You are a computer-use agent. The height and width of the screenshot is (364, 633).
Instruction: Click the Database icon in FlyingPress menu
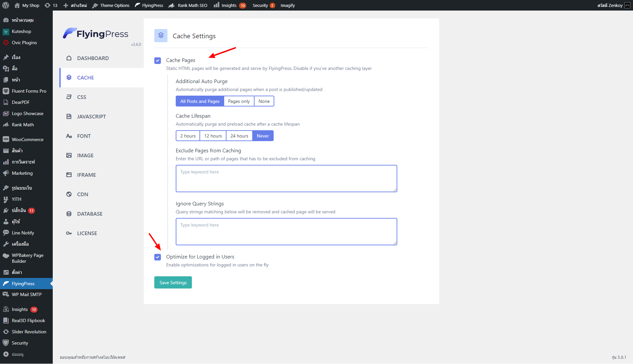[x=69, y=214]
